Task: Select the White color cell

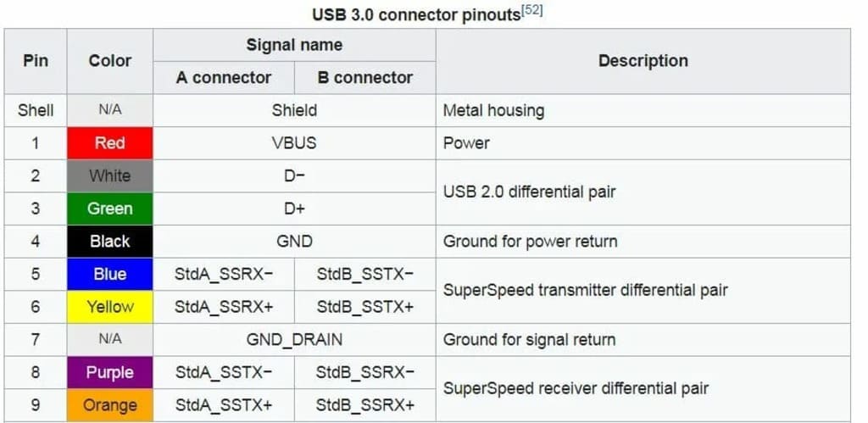Action: pos(110,176)
